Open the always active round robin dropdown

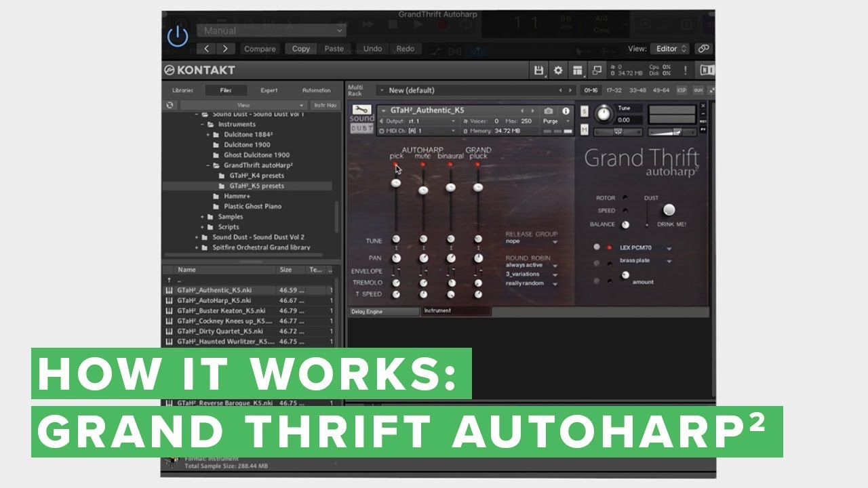pos(532,266)
